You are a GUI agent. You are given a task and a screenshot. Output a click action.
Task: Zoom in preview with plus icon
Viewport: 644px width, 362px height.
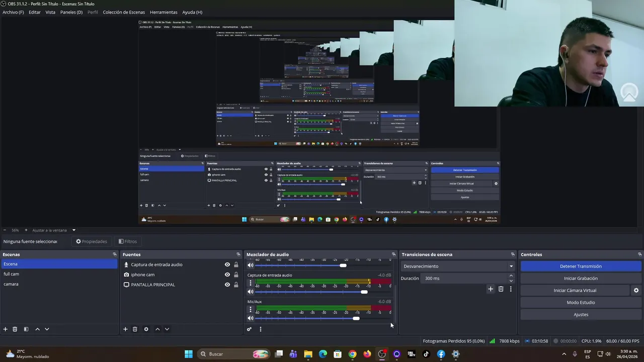pos(26,230)
